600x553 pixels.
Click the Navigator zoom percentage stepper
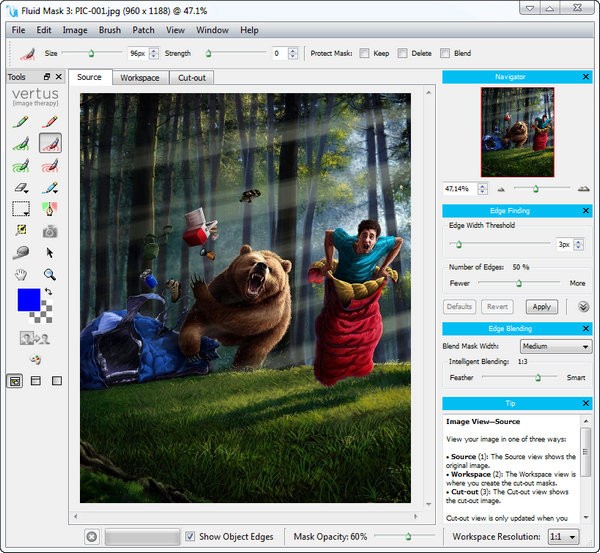pyautogui.click(x=483, y=189)
